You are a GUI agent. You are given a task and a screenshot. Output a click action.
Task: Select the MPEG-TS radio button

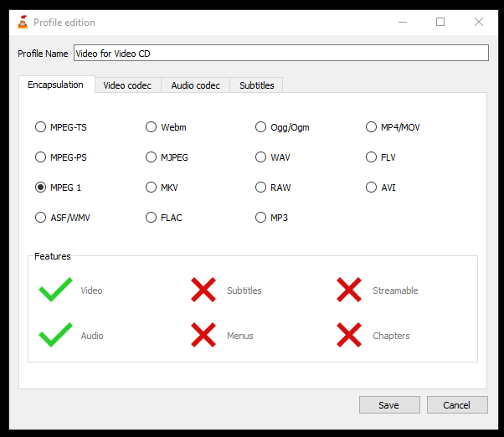40,127
